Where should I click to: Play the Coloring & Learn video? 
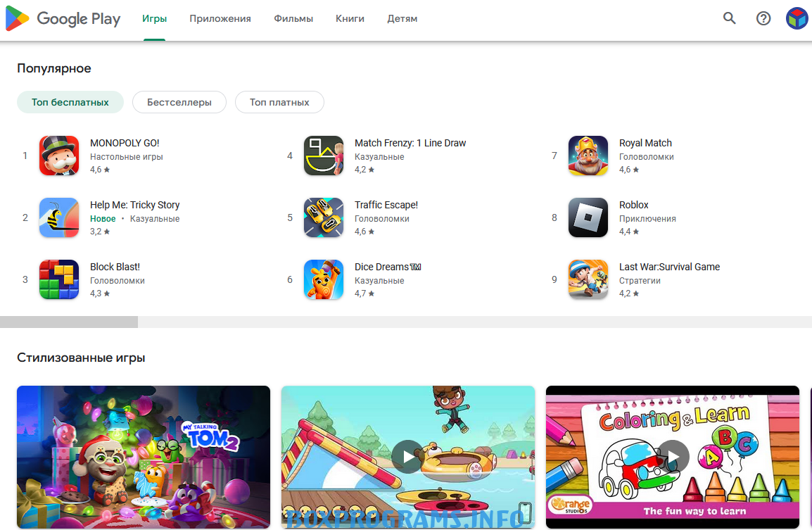click(673, 456)
